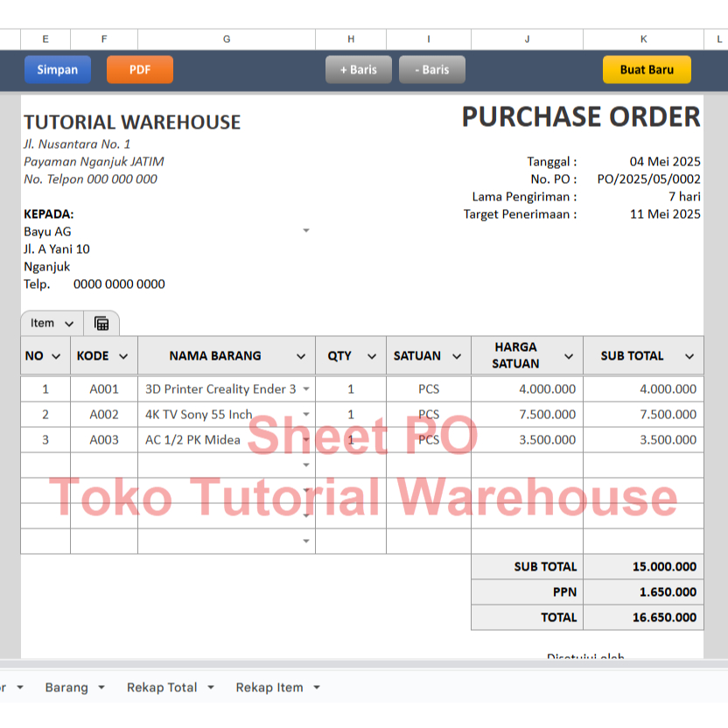Open the supplier dropdown beside Bayu AG
Screen dimensions: 728x728
point(306,230)
